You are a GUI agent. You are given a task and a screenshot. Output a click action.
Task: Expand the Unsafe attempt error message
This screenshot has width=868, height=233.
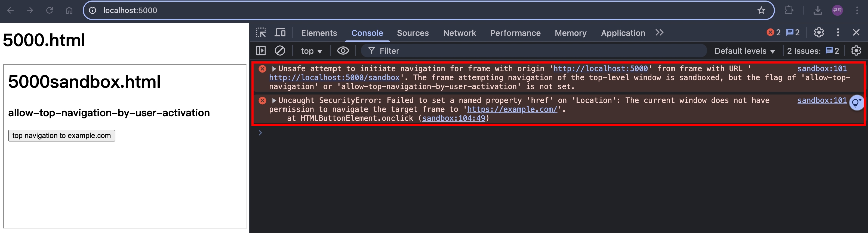click(274, 69)
